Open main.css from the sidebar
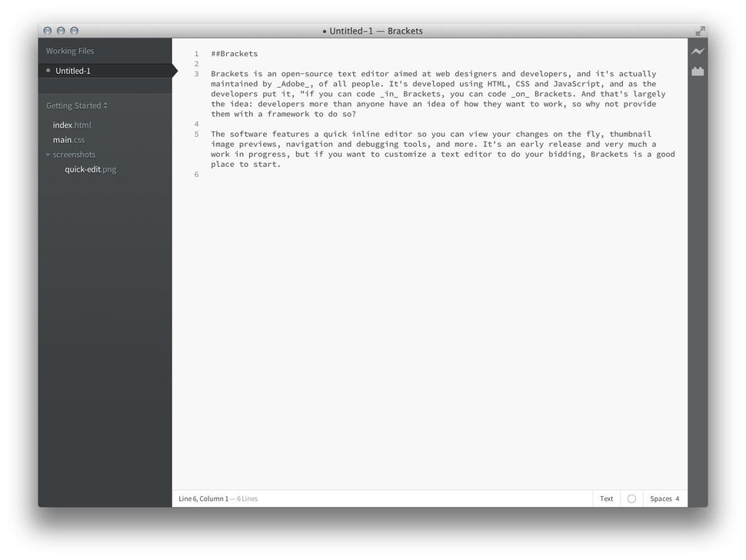The width and height of the screenshot is (746, 560). 68,139
